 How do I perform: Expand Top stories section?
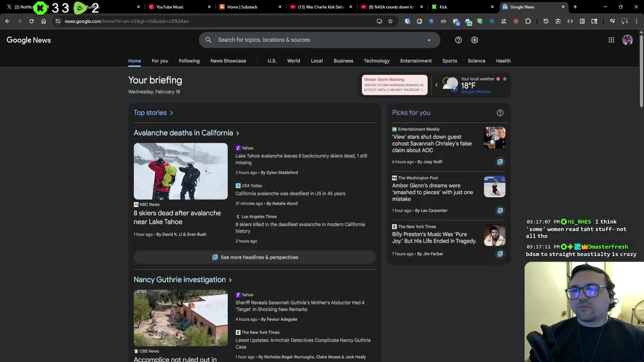tap(153, 113)
